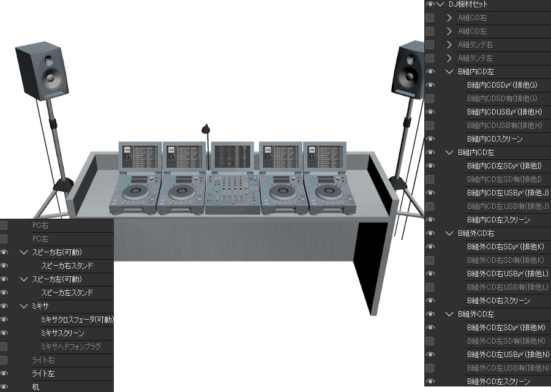The width and height of the screenshot is (551, 392).
Task: Hide the DJ機材セット root group
Action: point(430,4)
